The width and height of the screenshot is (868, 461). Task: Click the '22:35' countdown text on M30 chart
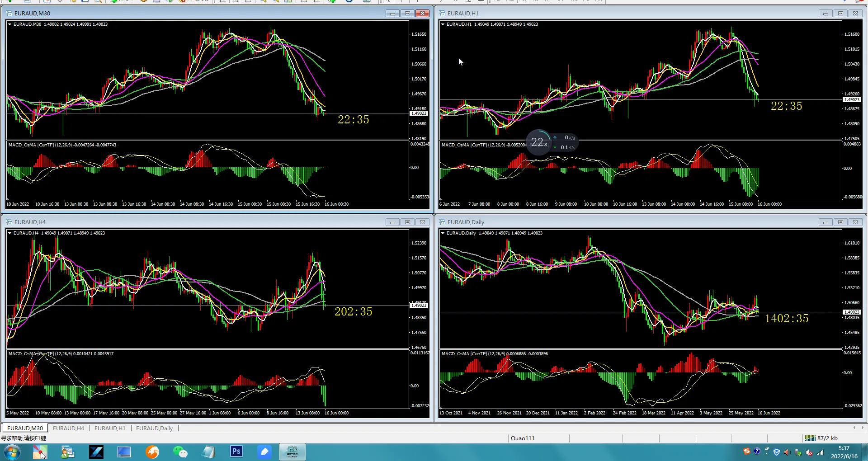(354, 119)
